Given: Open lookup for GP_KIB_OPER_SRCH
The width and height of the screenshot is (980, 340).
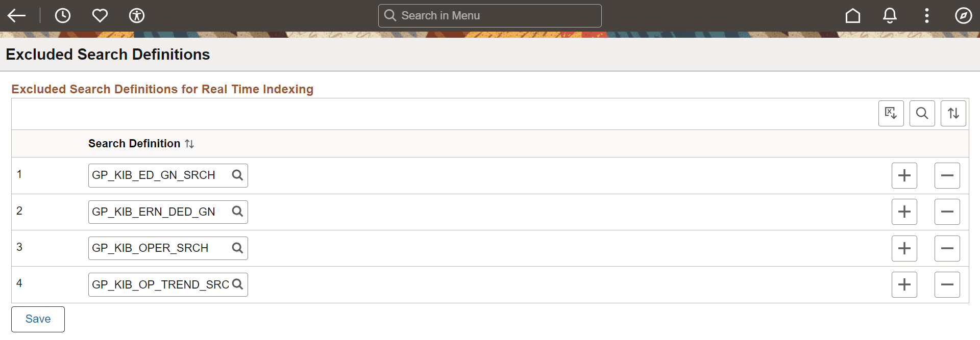Looking at the screenshot, I should click(x=237, y=248).
